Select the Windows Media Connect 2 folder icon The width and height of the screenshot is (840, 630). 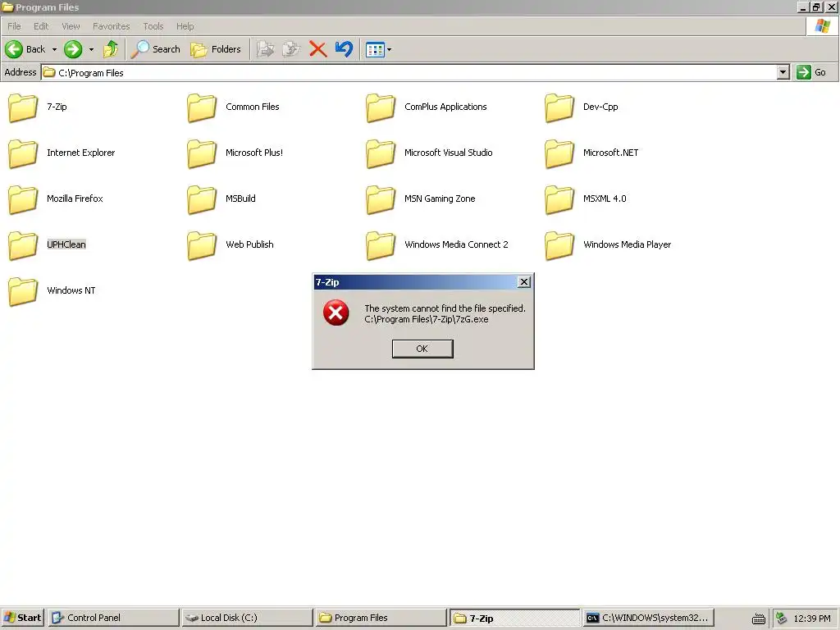pos(381,245)
